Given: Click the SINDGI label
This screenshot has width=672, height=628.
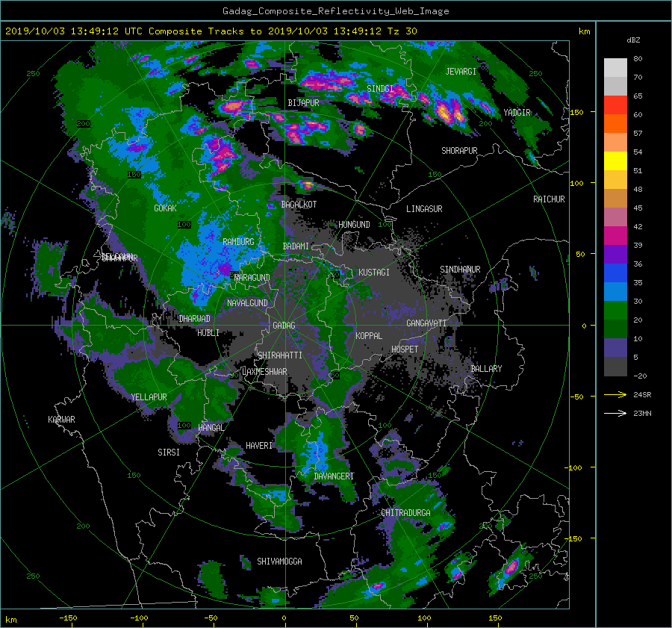Looking at the screenshot, I should pyautogui.click(x=380, y=88).
